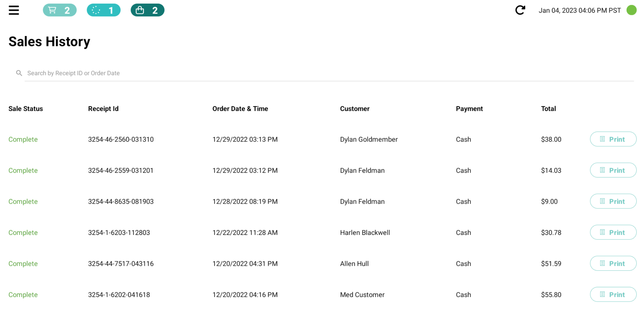This screenshot has height=310, width=644.
Task: Click Complete status for Allen Hull's order
Action: [23, 264]
